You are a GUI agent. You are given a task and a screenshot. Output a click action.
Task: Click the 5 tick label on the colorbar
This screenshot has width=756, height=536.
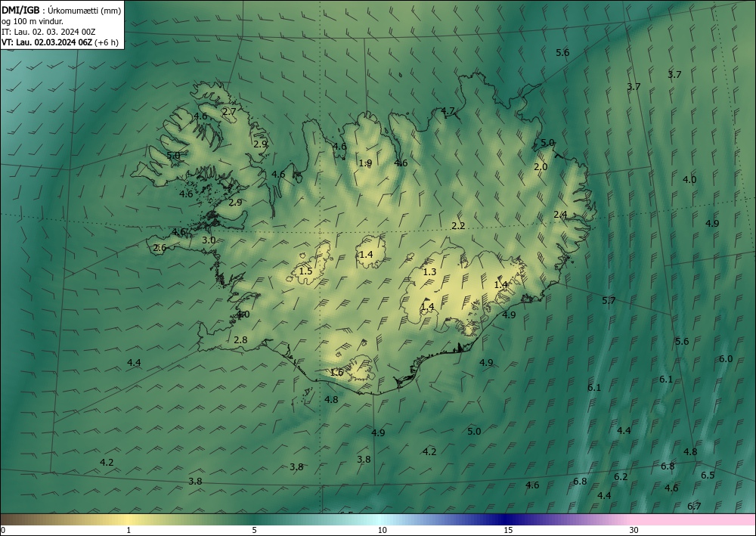[x=254, y=531]
